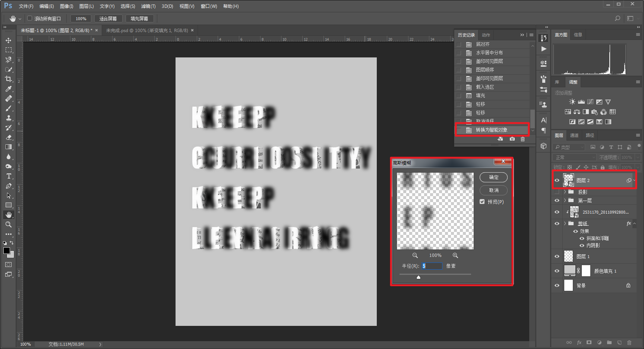644x349 pixels.
Task: Expand the 第一层 layer group
Action: [565, 201]
